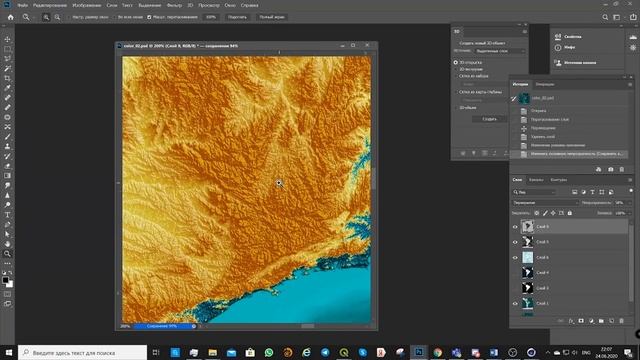
Task: Delete layer trash icon in Layers panel
Action: tap(621, 321)
